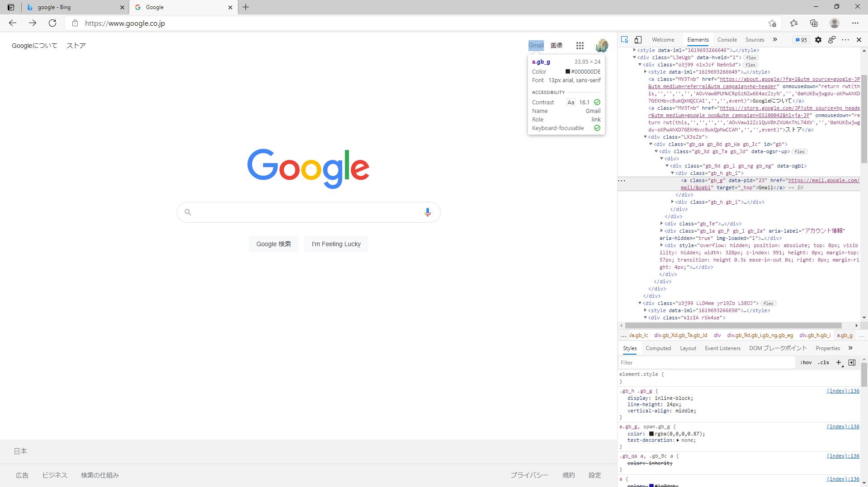Open the Google apps grid icon
The width and height of the screenshot is (868, 487).
[580, 45]
